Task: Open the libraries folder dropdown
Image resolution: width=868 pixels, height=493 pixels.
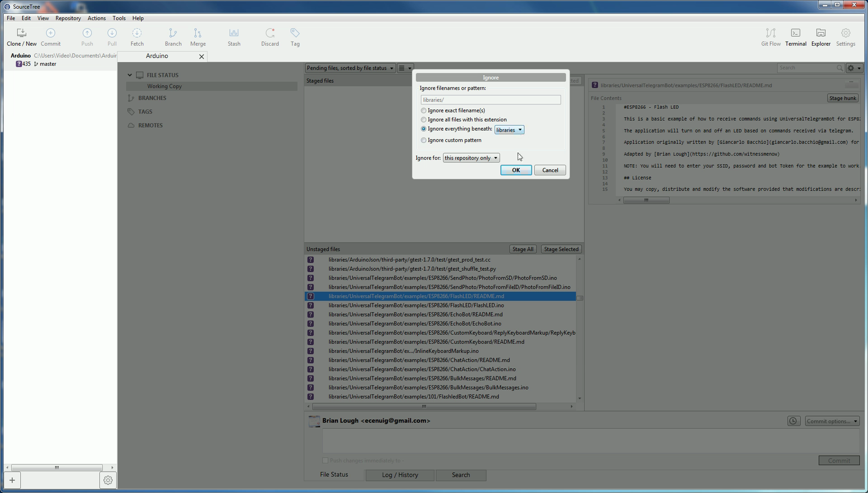Action: 509,130
